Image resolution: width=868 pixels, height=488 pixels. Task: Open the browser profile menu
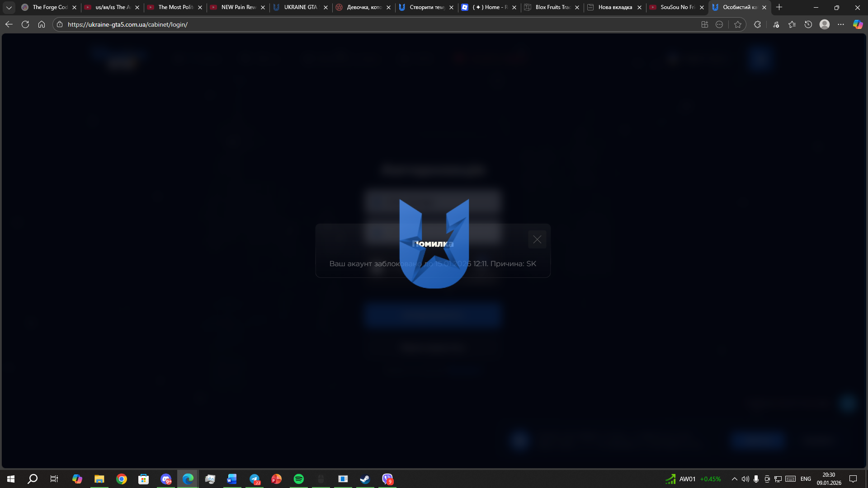pyautogui.click(x=825, y=24)
